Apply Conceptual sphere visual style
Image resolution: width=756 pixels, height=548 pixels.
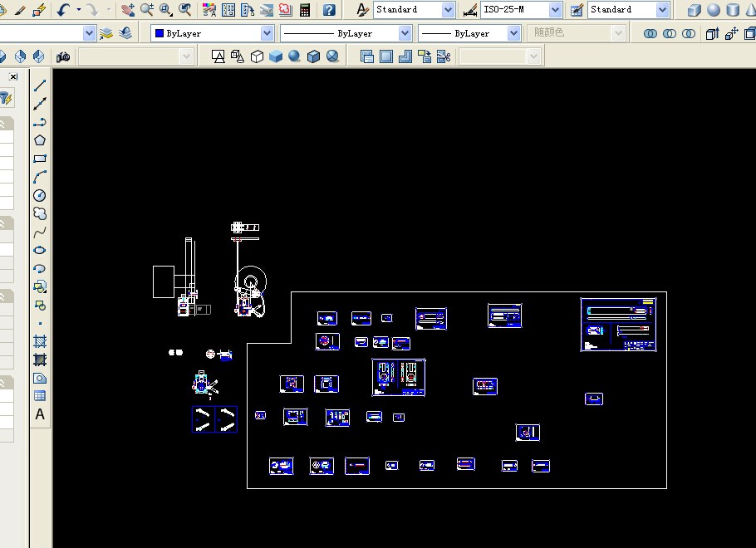(x=294, y=56)
